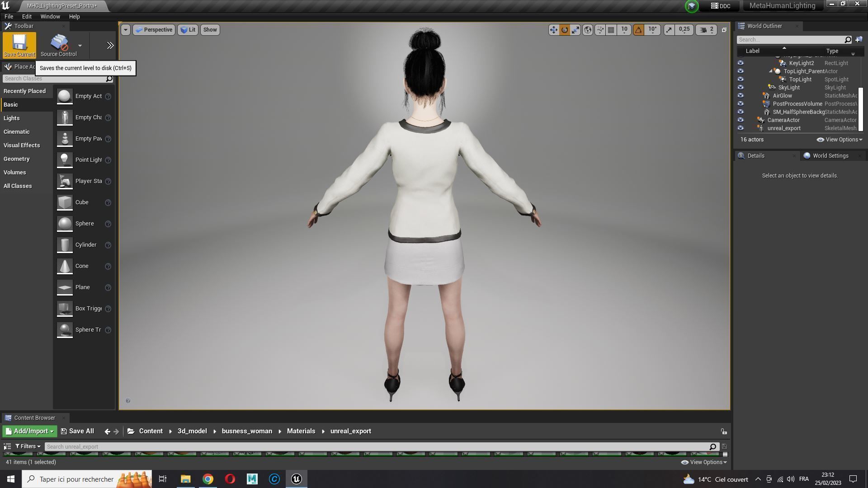Disable rotation snap toggle

coord(638,30)
